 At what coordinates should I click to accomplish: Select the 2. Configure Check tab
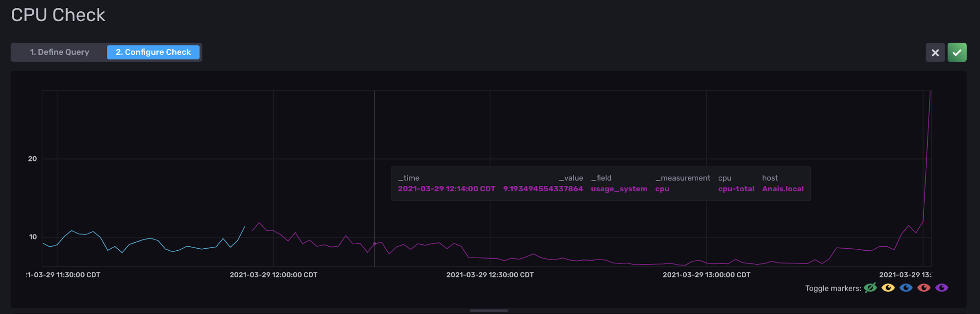(153, 52)
